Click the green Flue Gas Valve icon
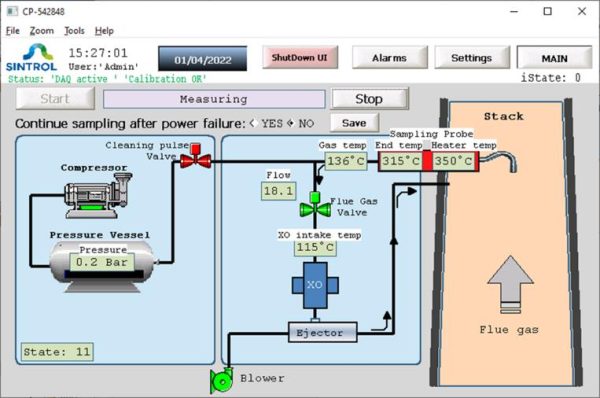This screenshot has width=600, height=398. pos(315,205)
